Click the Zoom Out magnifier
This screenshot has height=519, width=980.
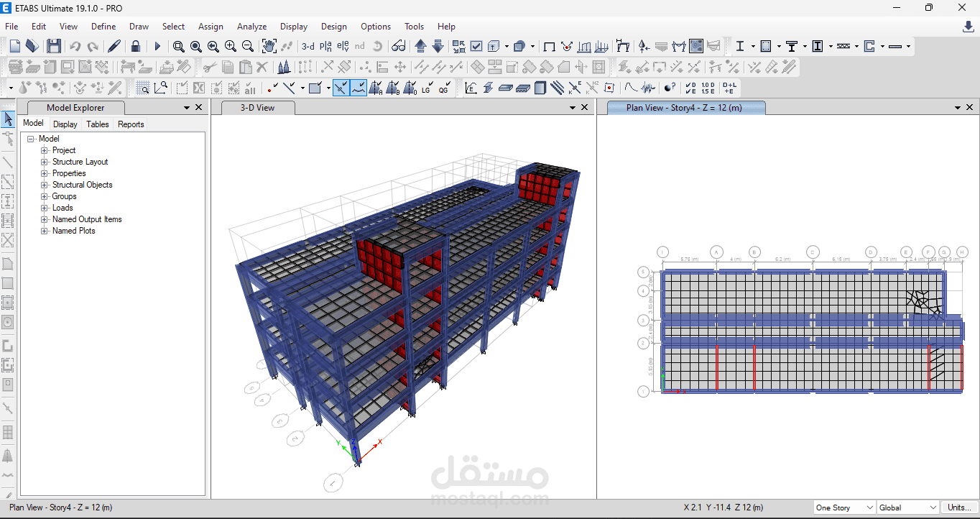click(x=248, y=46)
